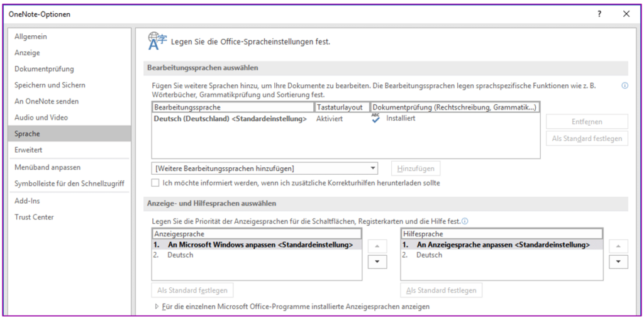Open the Weitere Bearbeitungssprachen hinzufügen dropdown

coord(265,168)
